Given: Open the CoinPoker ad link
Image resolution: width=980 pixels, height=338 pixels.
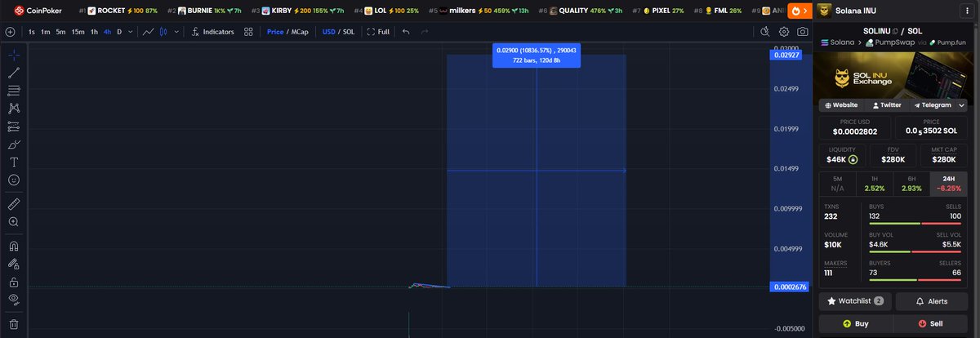Looking at the screenshot, I should (x=36, y=11).
